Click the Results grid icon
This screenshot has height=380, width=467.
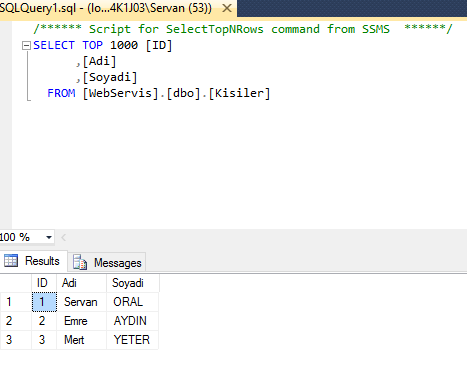click(x=11, y=261)
